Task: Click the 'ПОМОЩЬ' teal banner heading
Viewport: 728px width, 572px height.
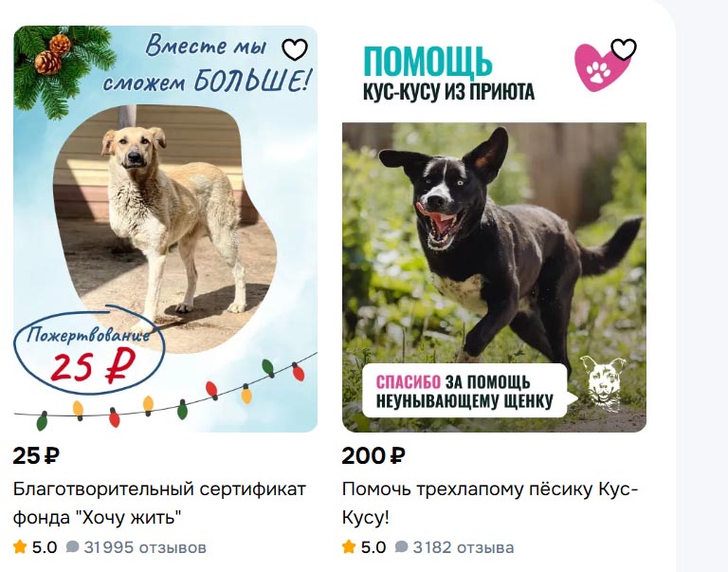Action: pos(428,62)
